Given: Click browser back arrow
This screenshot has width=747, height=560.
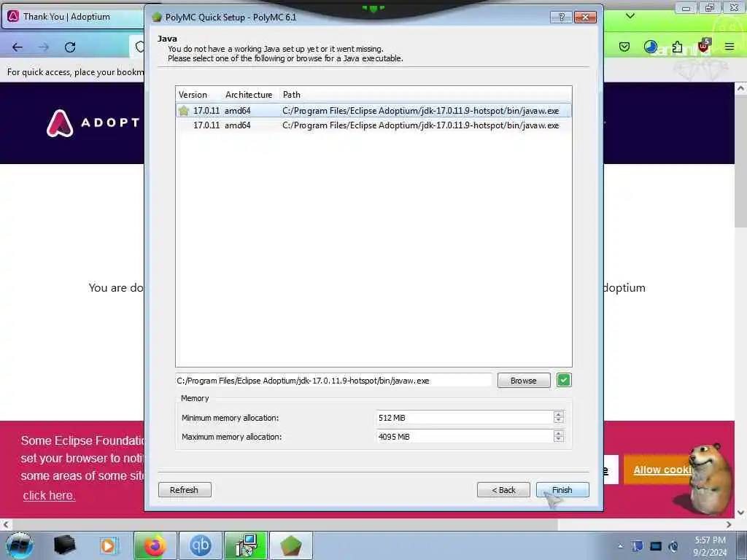Looking at the screenshot, I should pyautogui.click(x=18, y=47).
